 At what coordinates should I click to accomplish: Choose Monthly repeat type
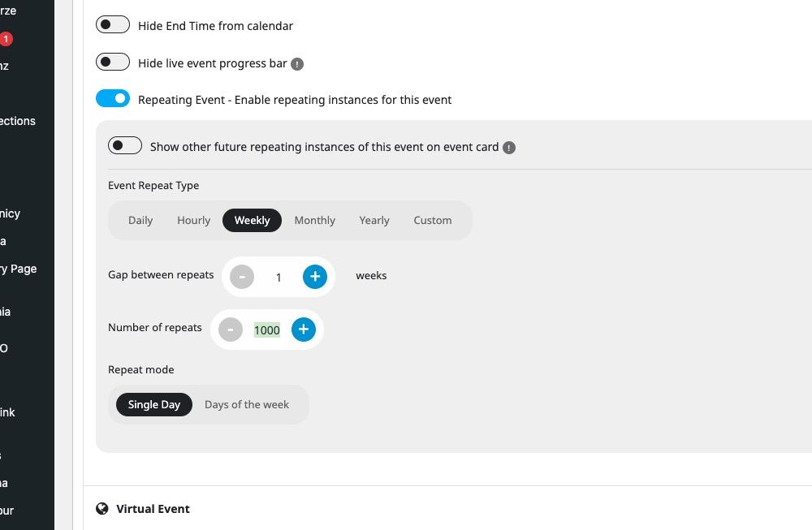(x=315, y=221)
